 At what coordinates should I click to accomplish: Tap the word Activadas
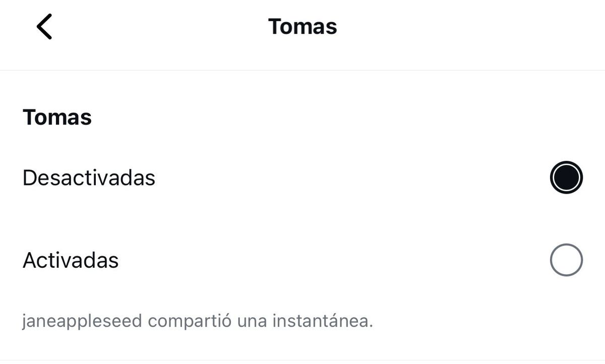point(71,261)
